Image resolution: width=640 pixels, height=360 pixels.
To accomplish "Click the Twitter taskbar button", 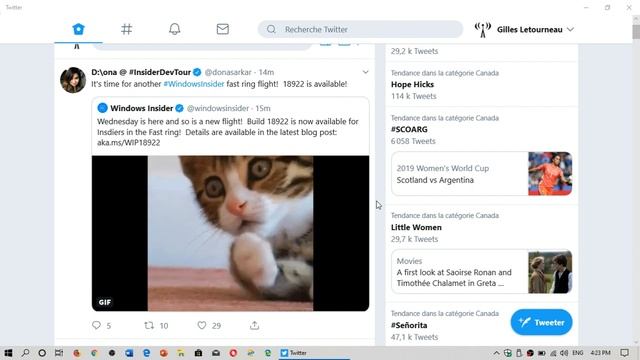I will pos(314,353).
